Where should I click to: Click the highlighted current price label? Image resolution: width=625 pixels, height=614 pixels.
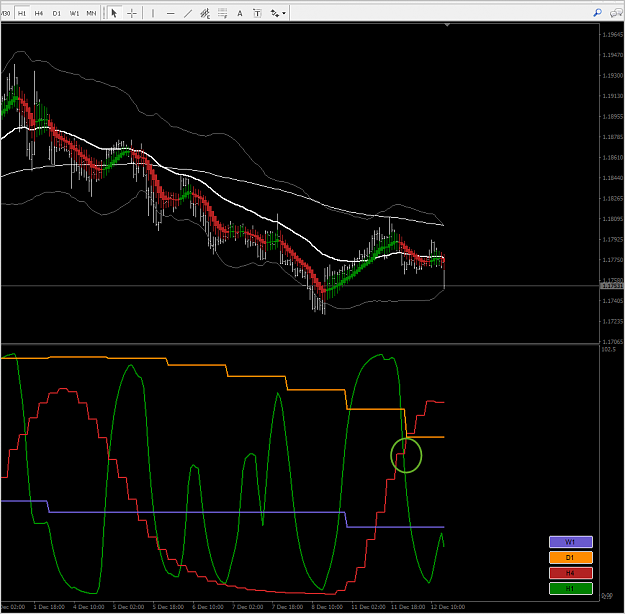pos(612,286)
